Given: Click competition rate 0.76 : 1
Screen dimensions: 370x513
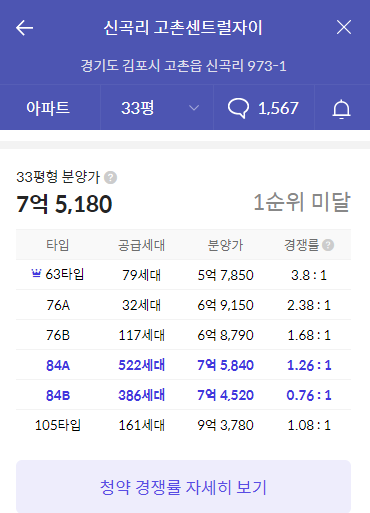Looking at the screenshot, I should coord(309,395).
